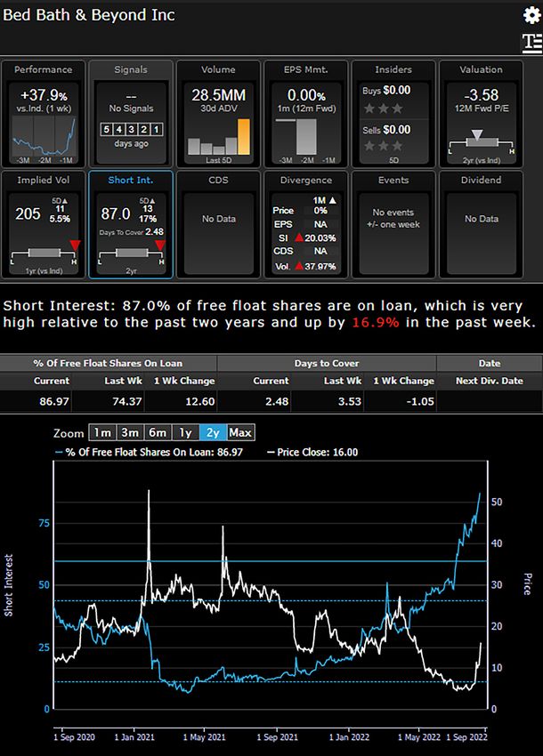This screenshot has width=543, height=756.
Task: Set chart zoom to 6m
Action: [x=158, y=432]
